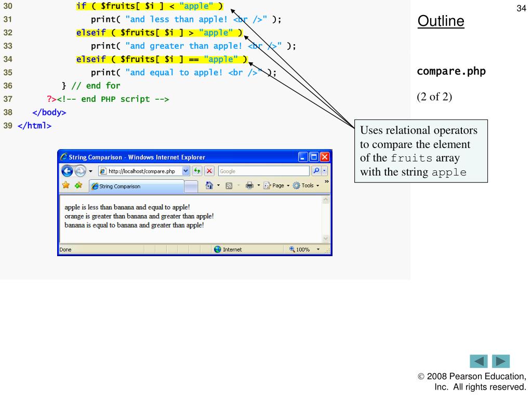The height and width of the screenshot is (399, 532).
Task: Open the Page menu dropdown
Action: 276,185
